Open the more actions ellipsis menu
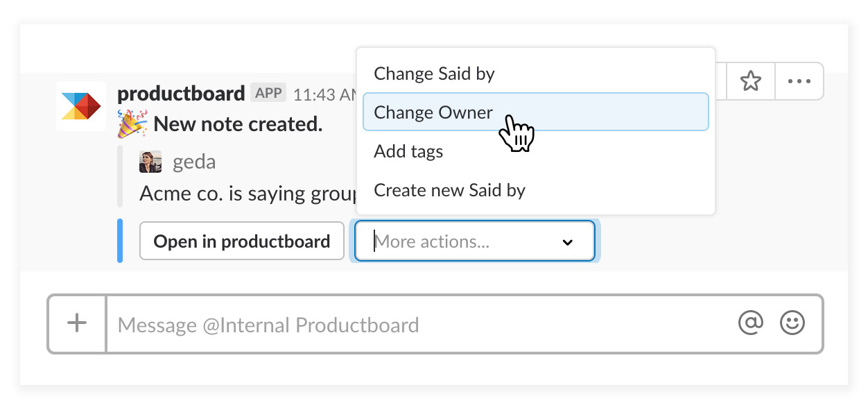The height and width of the screenshot is (410, 868). click(x=799, y=81)
